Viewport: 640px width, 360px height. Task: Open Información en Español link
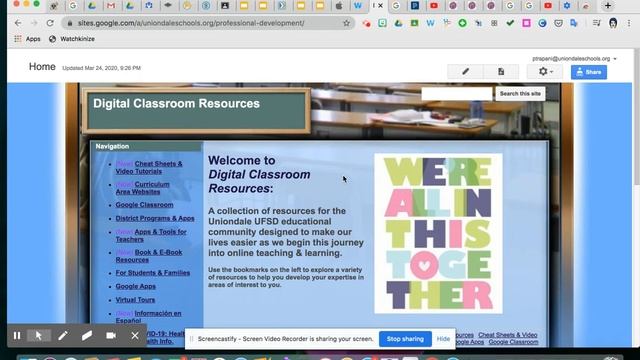point(149,317)
